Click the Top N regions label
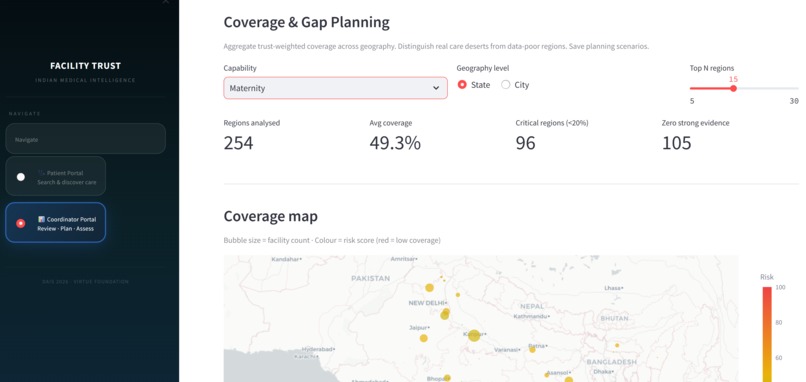This screenshot has width=806, height=382. [x=712, y=68]
